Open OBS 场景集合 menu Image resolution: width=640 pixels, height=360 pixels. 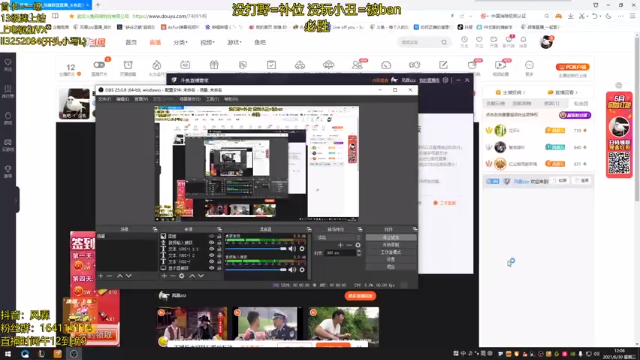[x=190, y=99]
